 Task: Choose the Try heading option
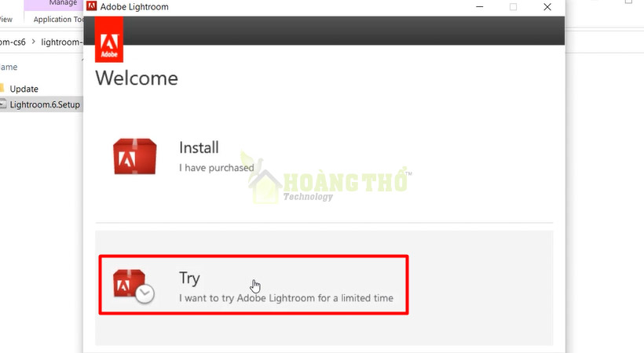[189, 278]
